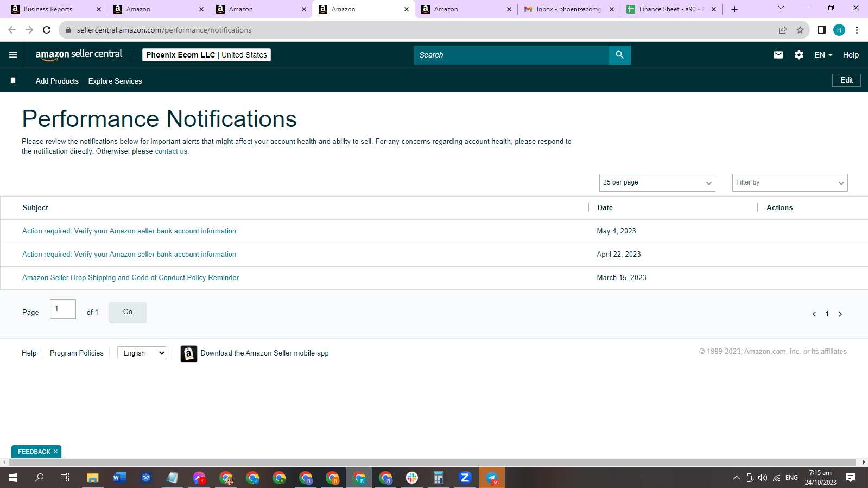Close the Business Reports tab
The height and width of the screenshot is (488, 868).
click(99, 9)
